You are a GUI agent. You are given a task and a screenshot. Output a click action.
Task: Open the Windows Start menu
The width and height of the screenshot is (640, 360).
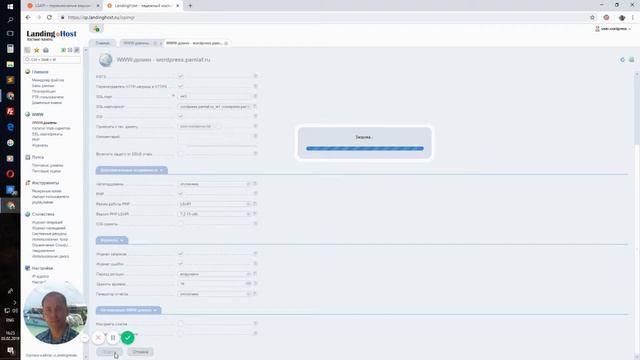click(x=10, y=6)
